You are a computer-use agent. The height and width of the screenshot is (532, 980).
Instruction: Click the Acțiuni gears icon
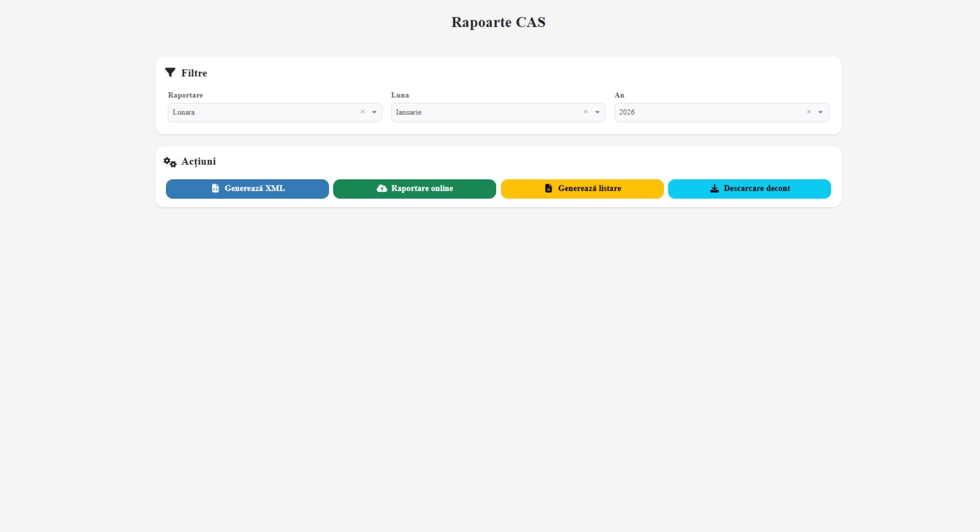(170, 162)
